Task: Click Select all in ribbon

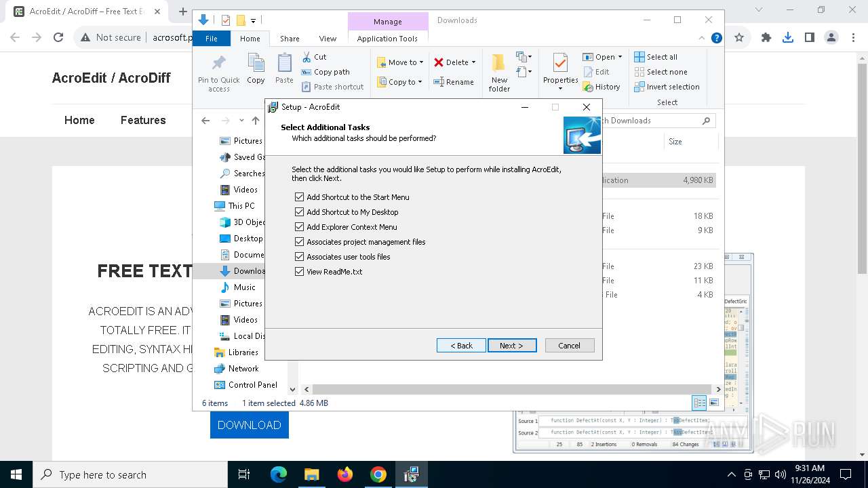Action: click(656, 57)
